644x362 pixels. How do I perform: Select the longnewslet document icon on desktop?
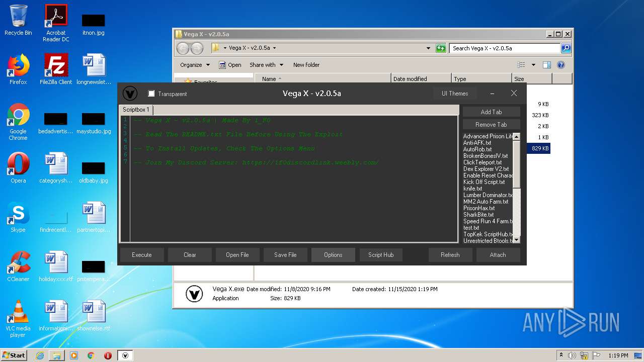(x=94, y=69)
